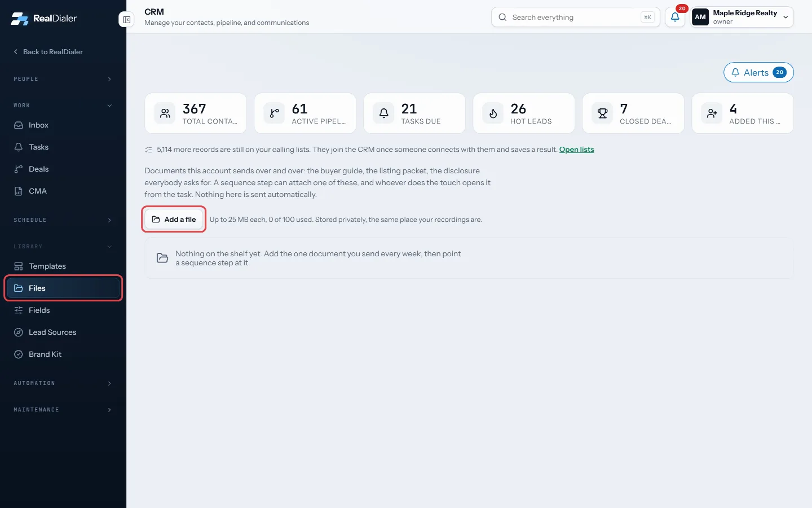Collapse the sidebar with the panel toggle icon
812x508 pixels.
pyautogui.click(x=127, y=20)
